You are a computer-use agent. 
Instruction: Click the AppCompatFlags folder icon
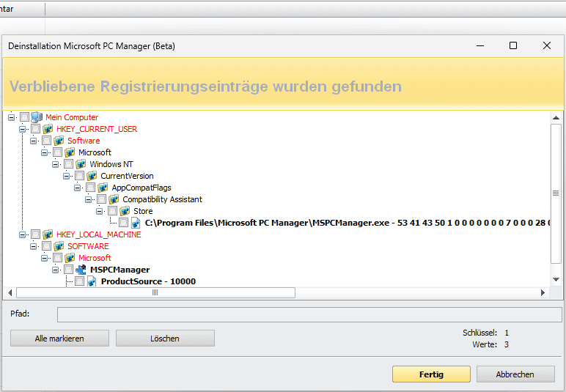pyautogui.click(x=103, y=188)
